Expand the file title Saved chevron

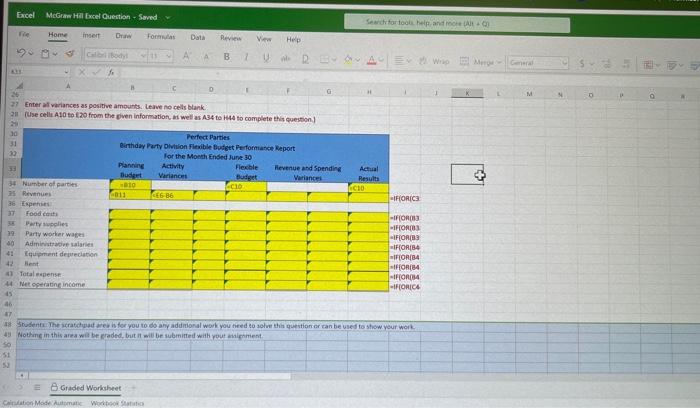(168, 17)
